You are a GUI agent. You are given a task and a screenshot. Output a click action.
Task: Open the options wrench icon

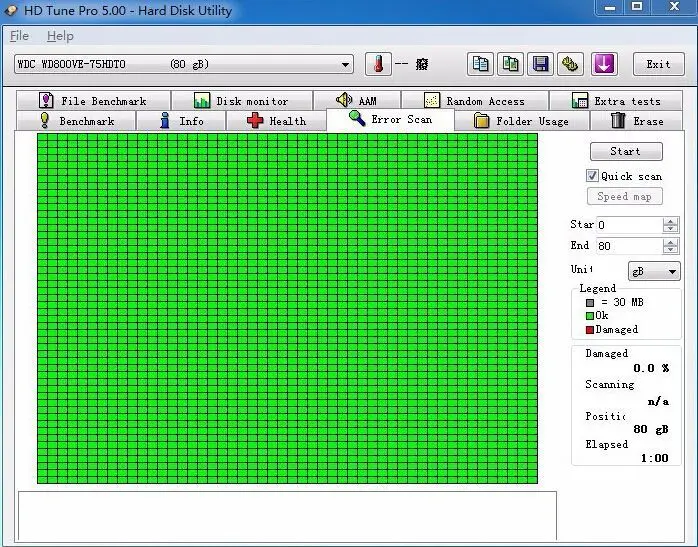click(570, 64)
